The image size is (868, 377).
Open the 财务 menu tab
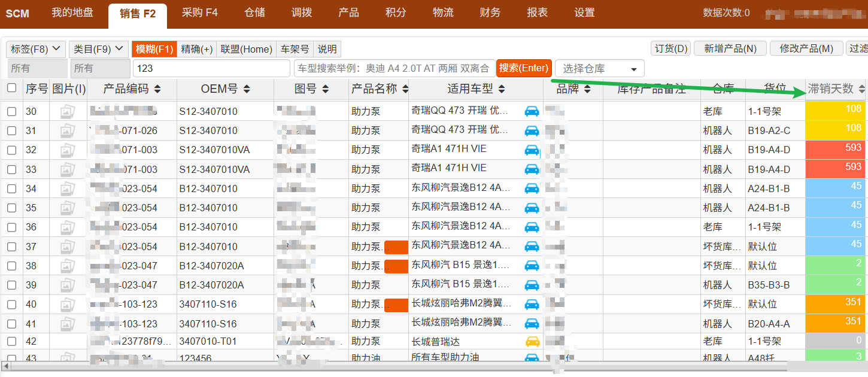(x=490, y=13)
